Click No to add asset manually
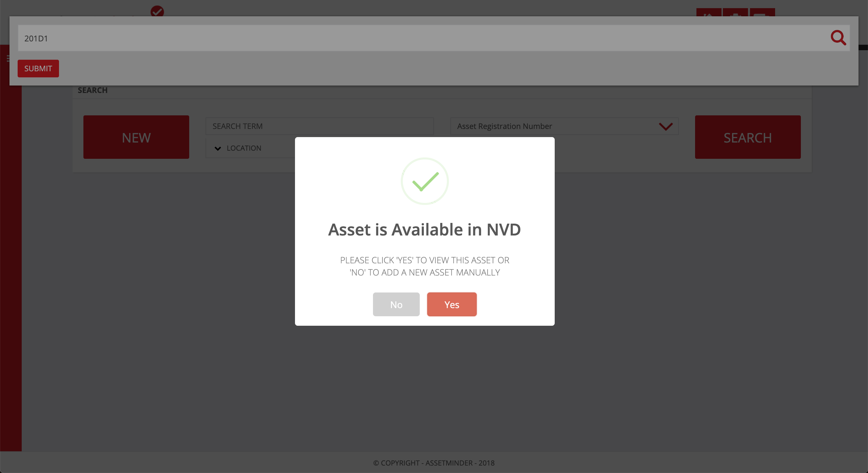Screen dimensions: 868x473 [x=396, y=304]
